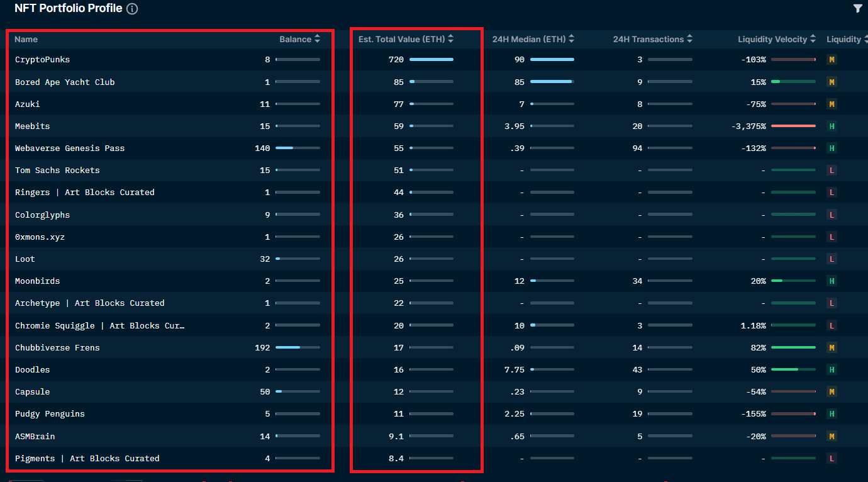This screenshot has height=482, width=868.
Task: Click the 720 ETH value for CryptoPunks
Action: 396,60
